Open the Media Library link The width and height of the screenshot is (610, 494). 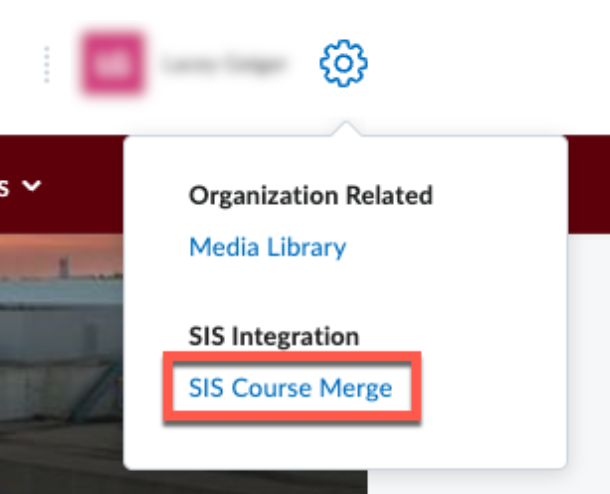click(267, 247)
